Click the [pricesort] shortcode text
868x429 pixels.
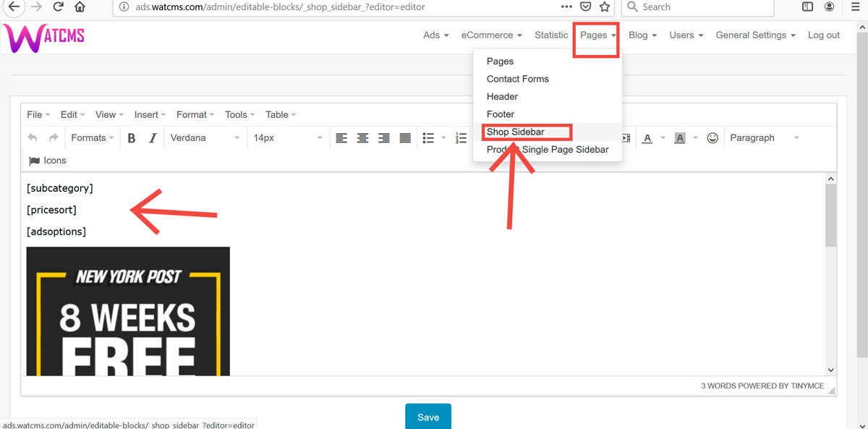[x=51, y=210]
